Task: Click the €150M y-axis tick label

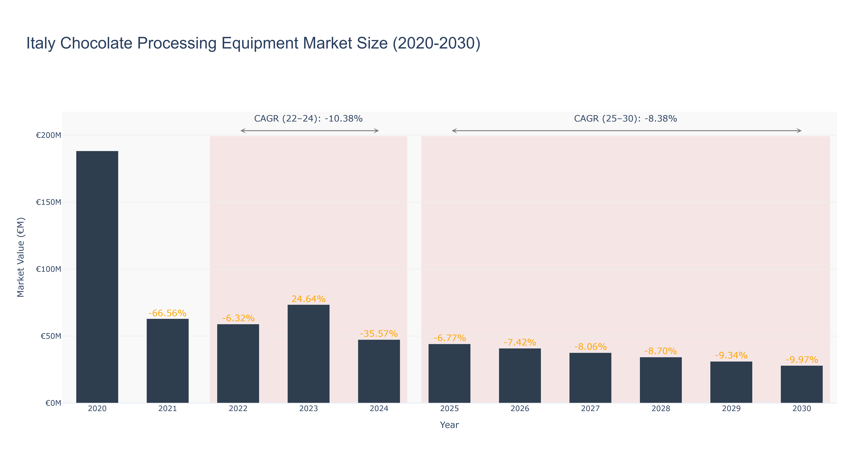Action: [x=49, y=202]
